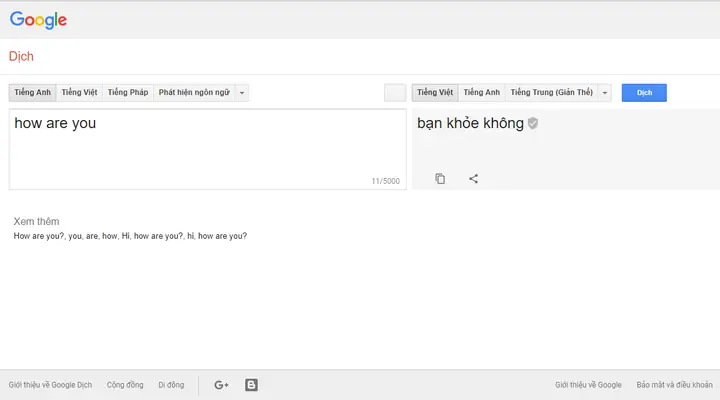This screenshot has height=400, width=720.
Task: Click the 'How are you?' suggestion
Action: point(39,236)
